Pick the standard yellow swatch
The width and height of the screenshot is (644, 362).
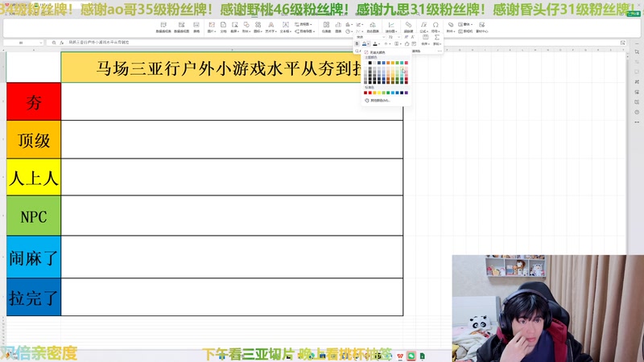coord(378,93)
